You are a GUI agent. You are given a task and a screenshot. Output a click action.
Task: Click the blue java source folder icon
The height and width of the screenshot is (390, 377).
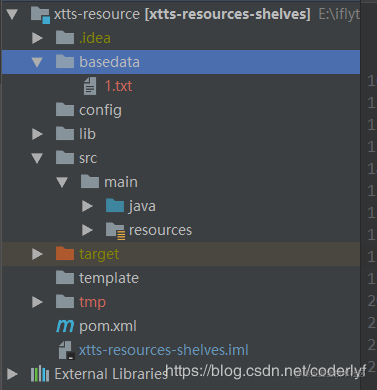point(115,205)
